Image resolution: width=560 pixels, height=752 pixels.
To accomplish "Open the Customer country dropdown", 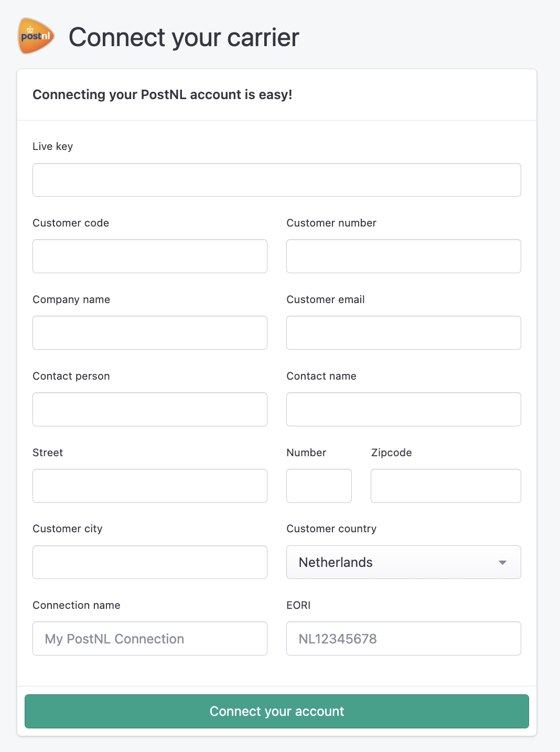I will pos(404,562).
